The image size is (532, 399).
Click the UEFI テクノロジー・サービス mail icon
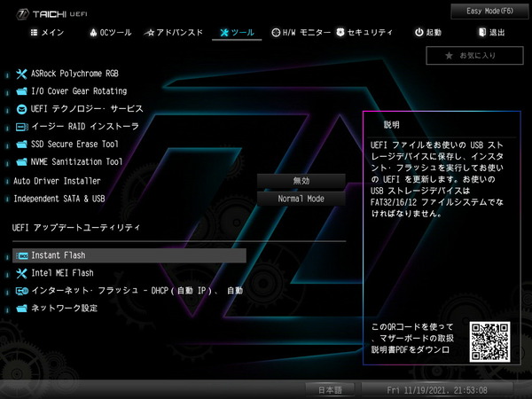pos(21,109)
